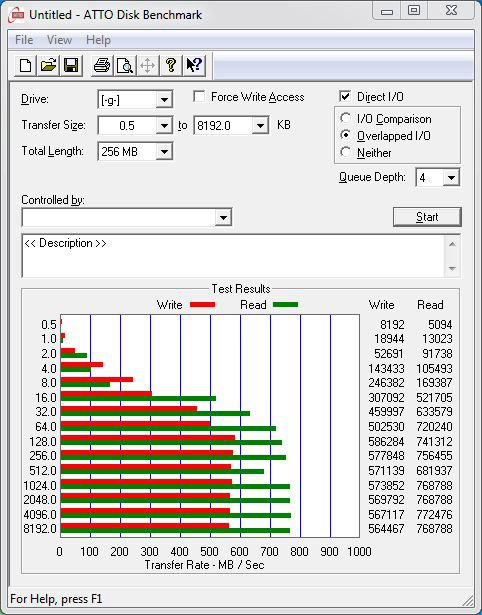Open the File menu
Screen dimensions: 482x615
24,40
